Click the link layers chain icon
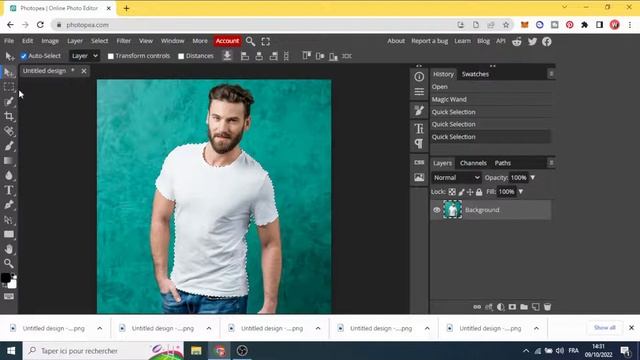The width and height of the screenshot is (640, 360). click(x=477, y=307)
